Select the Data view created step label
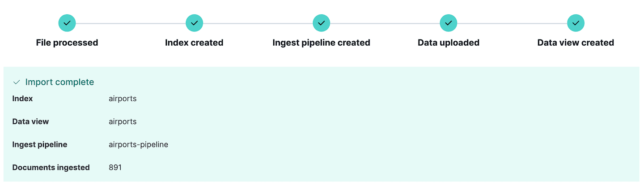This screenshot has width=644, height=186. coord(576,43)
